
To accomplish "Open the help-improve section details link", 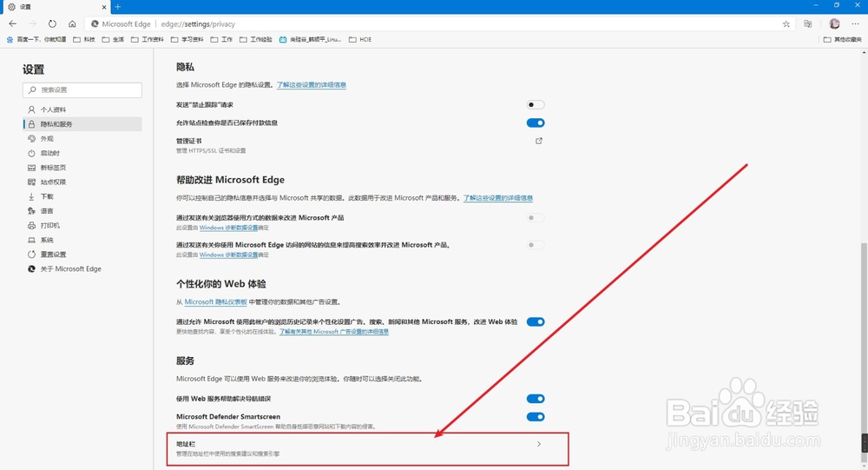I will click(x=498, y=198).
